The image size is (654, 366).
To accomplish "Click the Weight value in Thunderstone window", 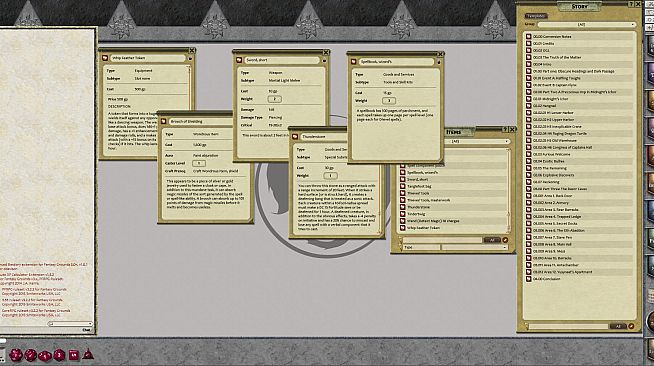I will pos(330,175).
